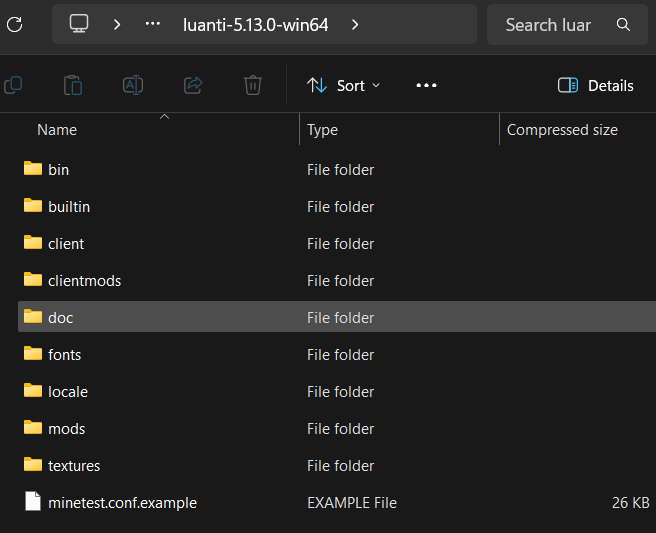Screen dimensions: 656x533
Task: Click the Copy toolbar icon
Action: [x=14, y=85]
